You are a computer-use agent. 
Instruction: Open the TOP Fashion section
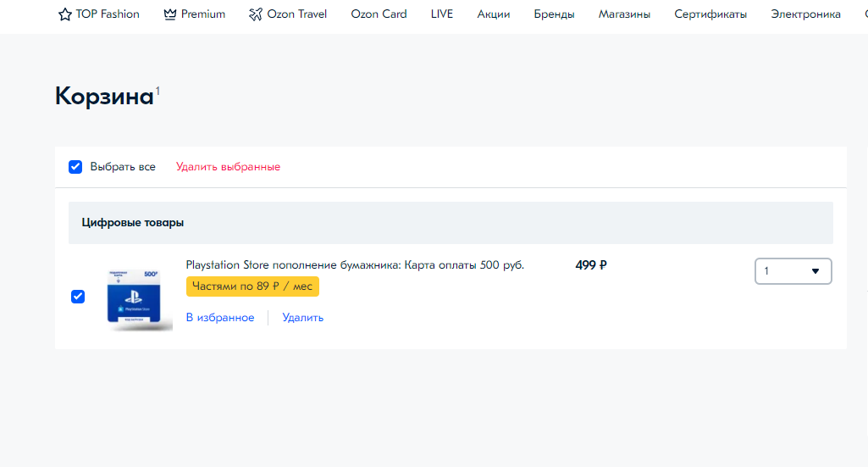[x=108, y=14]
